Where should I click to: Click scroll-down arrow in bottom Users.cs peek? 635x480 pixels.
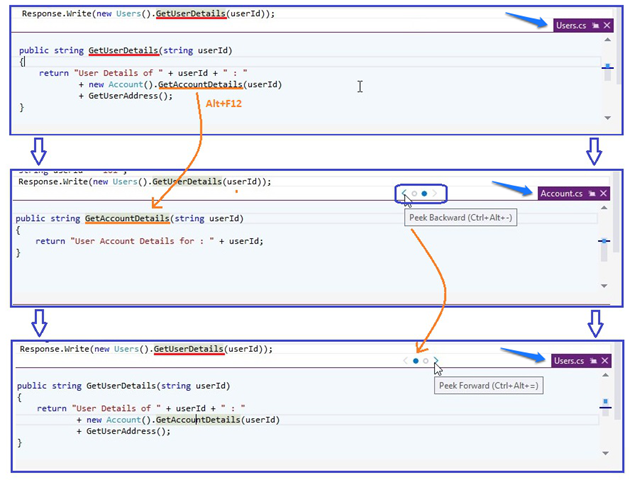pos(606,453)
